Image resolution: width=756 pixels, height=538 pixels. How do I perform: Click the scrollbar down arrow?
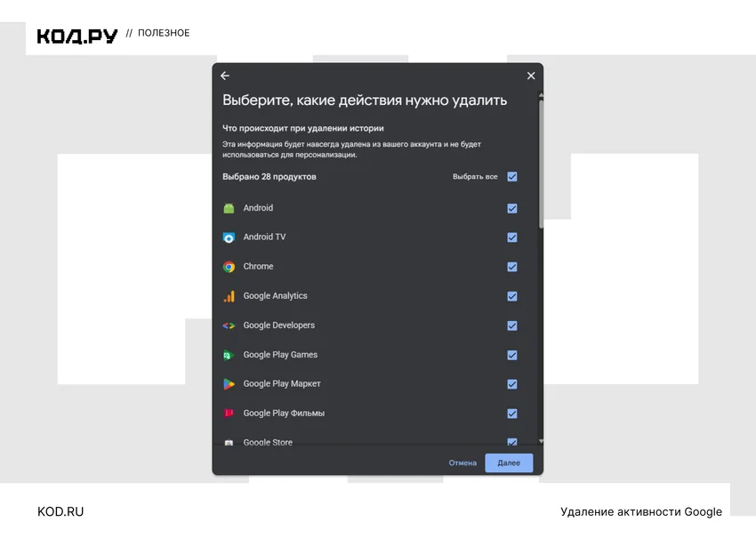(541, 441)
